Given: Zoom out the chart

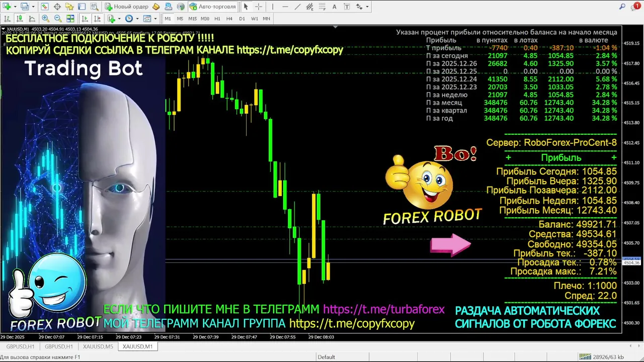Looking at the screenshot, I should tap(58, 19).
